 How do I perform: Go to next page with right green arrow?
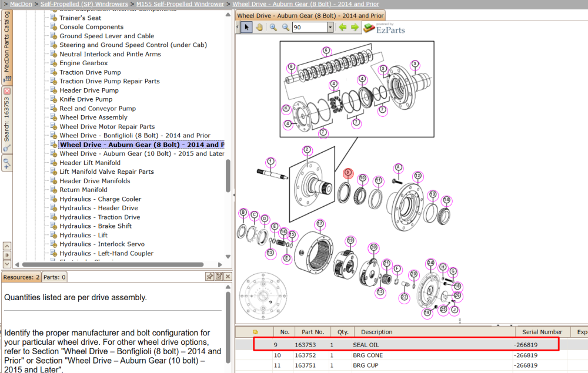[355, 28]
